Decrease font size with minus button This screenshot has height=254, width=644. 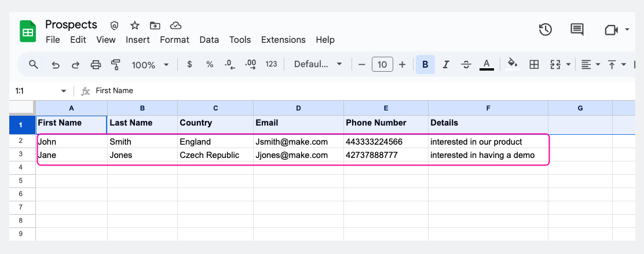[x=362, y=64]
